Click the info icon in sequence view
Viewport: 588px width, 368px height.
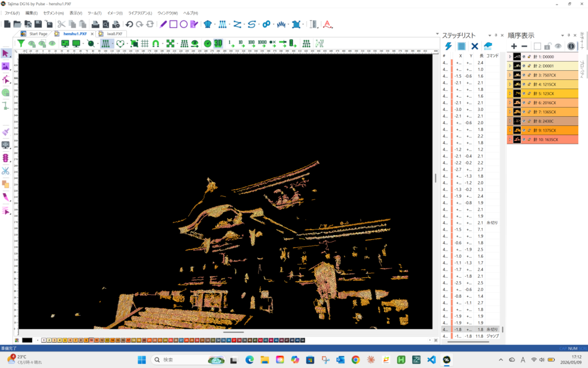coord(571,46)
